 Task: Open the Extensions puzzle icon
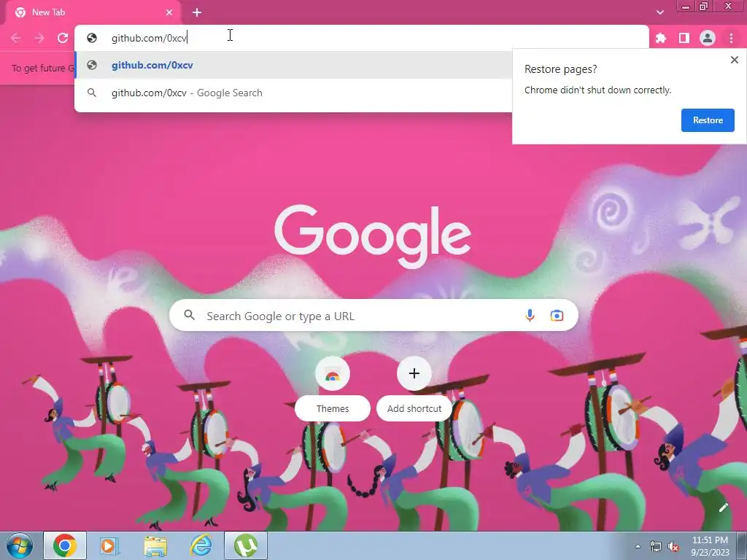[x=661, y=38]
